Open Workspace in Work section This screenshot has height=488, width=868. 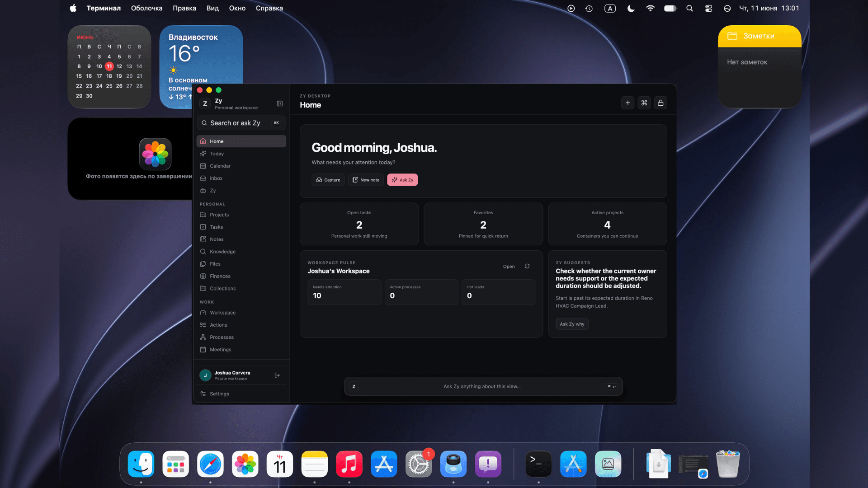241,313
